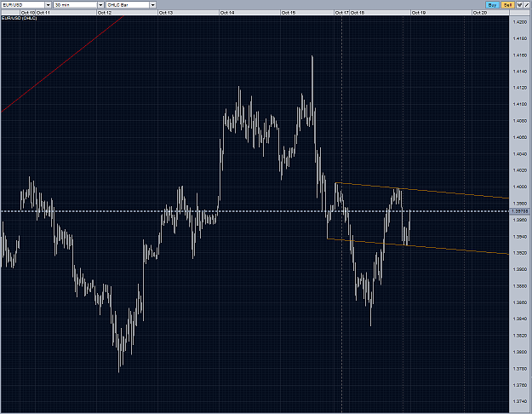This screenshot has width=532, height=414.
Task: Open the chart indicators icon beside Sell
Action: (x=519, y=5)
